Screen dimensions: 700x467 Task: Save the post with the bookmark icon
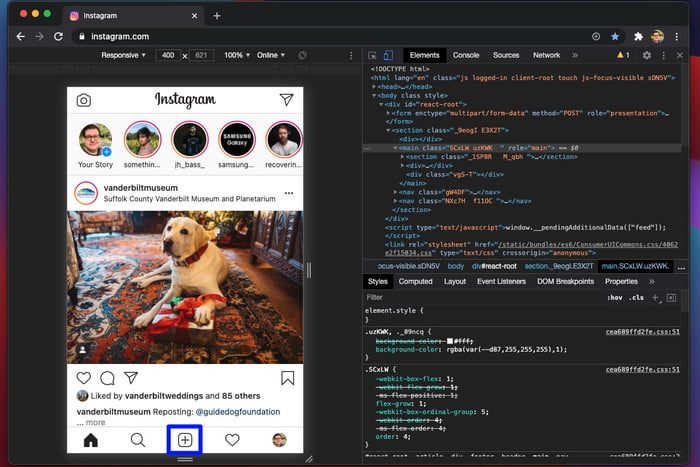pyautogui.click(x=288, y=378)
